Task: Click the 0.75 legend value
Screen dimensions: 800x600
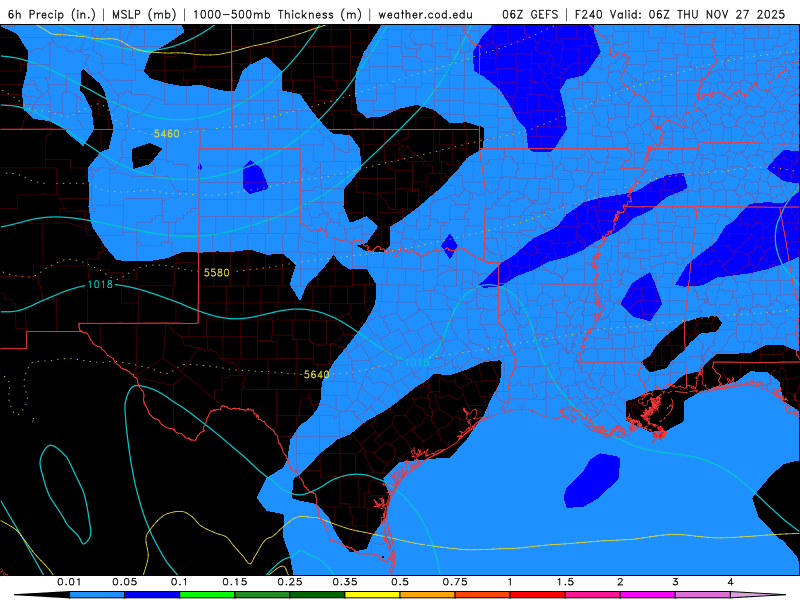Action: coord(455,582)
